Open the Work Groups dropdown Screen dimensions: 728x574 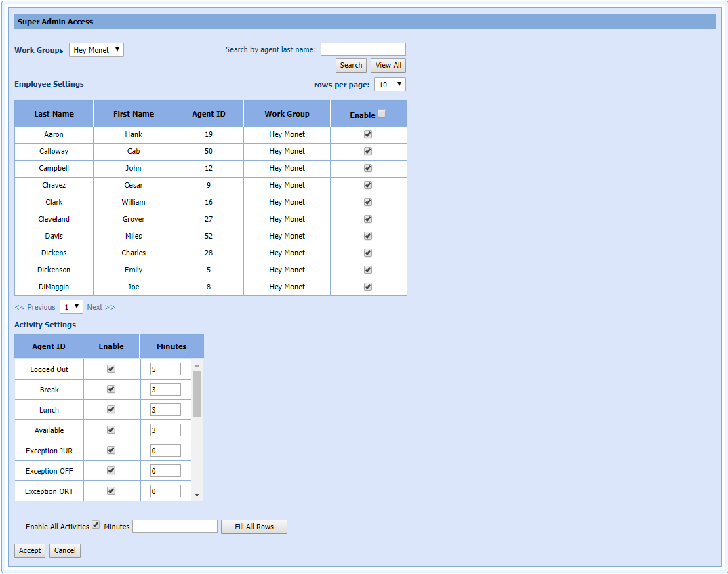[96, 50]
